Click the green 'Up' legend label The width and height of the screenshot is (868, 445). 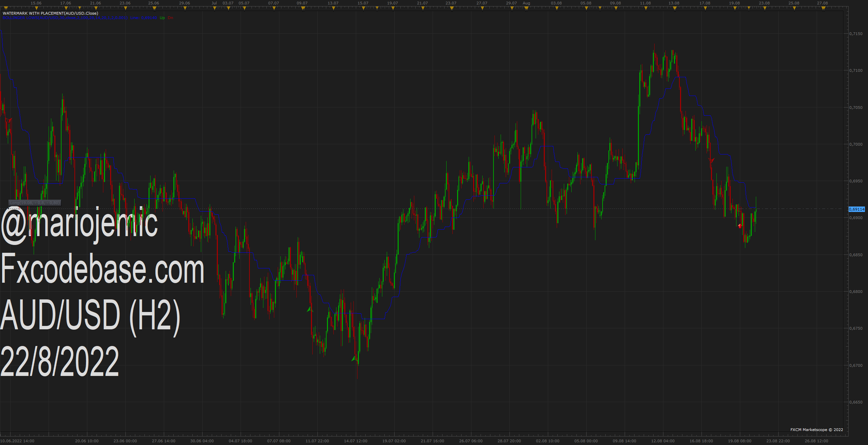pos(162,18)
